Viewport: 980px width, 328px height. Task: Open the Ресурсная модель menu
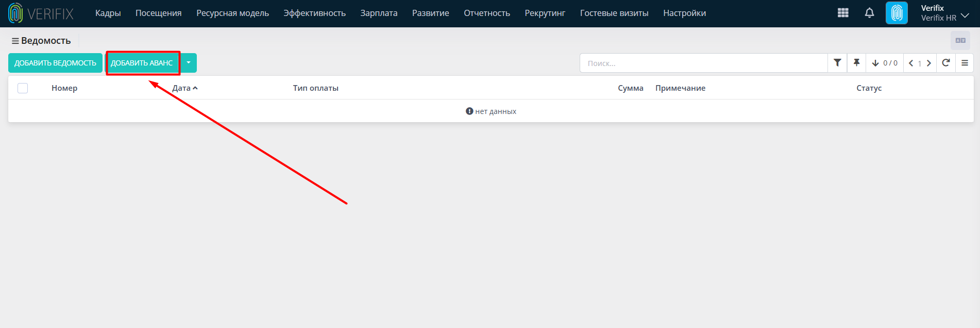(232, 13)
